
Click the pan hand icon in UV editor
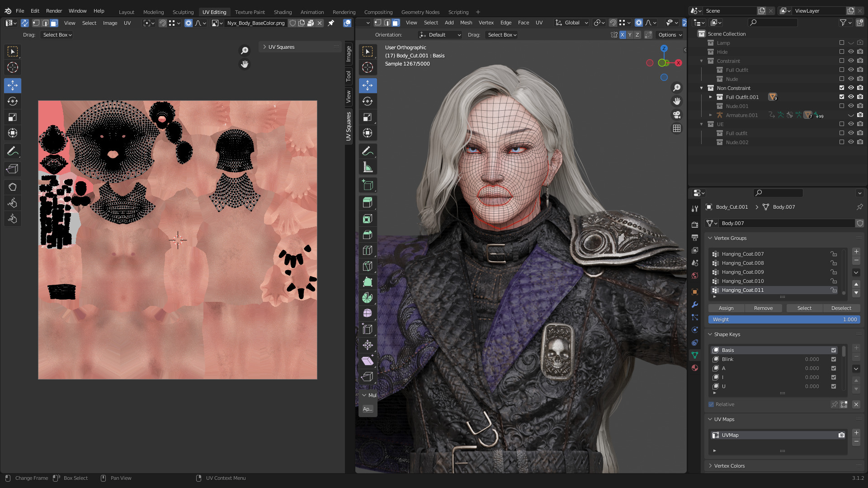[x=245, y=64]
